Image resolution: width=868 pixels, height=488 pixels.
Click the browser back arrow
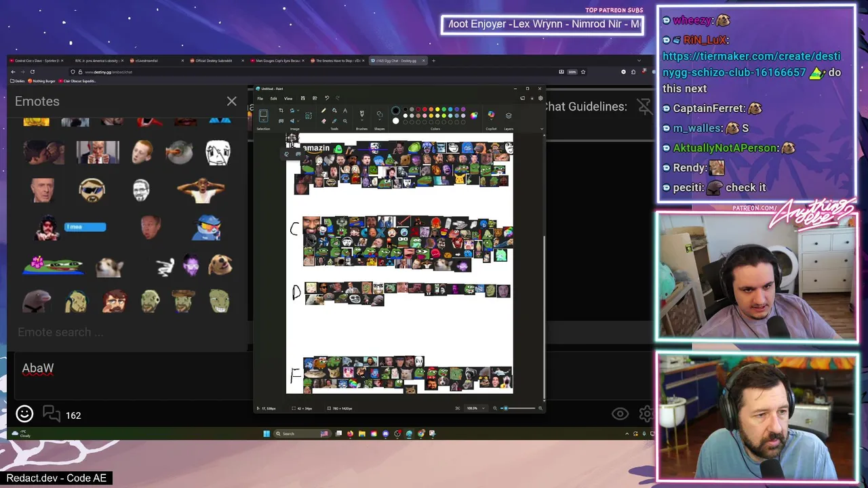[13, 72]
